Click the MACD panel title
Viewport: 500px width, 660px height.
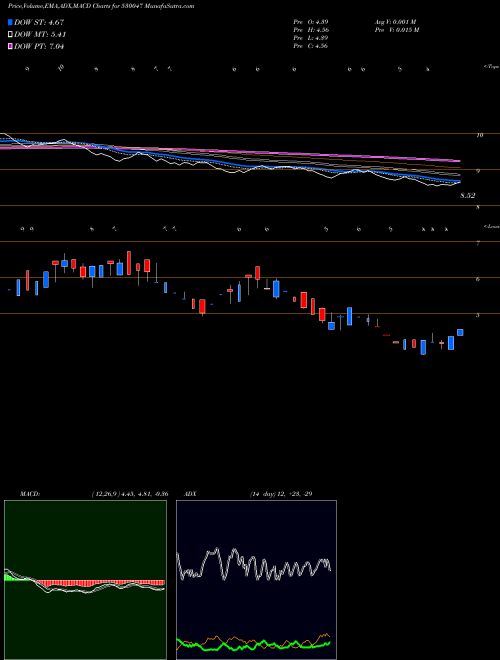(30, 494)
